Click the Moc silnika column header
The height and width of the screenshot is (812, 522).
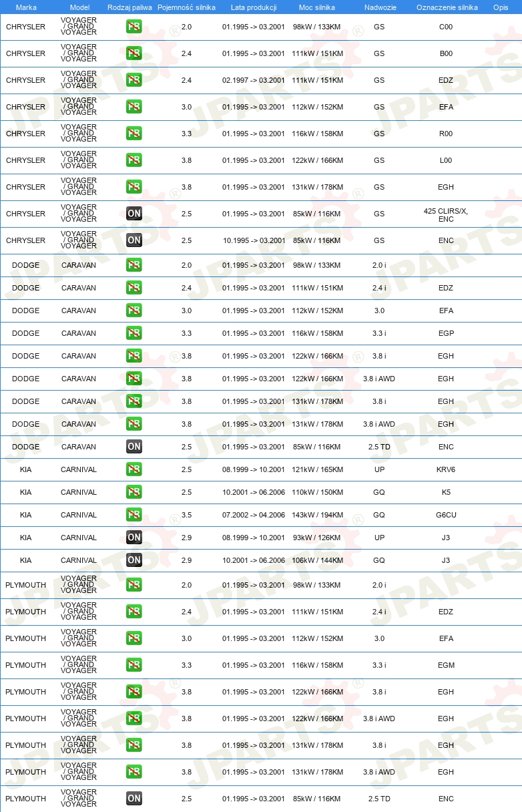(317, 7)
